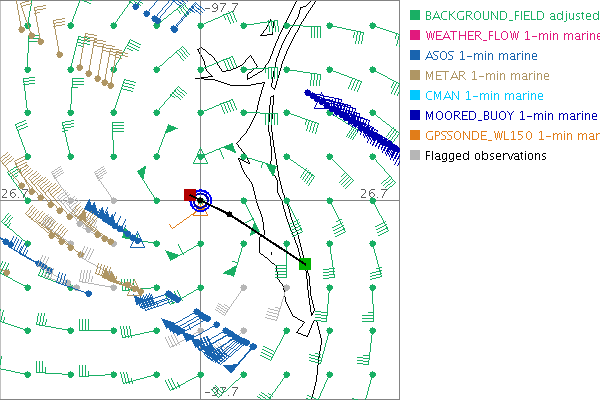Click the dark blue MOORED_BUOY legend swatch

414,116
